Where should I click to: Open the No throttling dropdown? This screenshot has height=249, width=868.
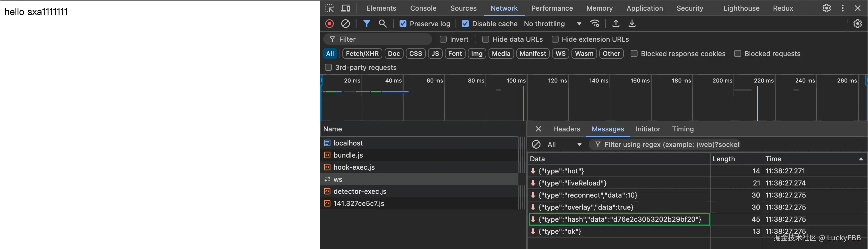[x=552, y=24]
